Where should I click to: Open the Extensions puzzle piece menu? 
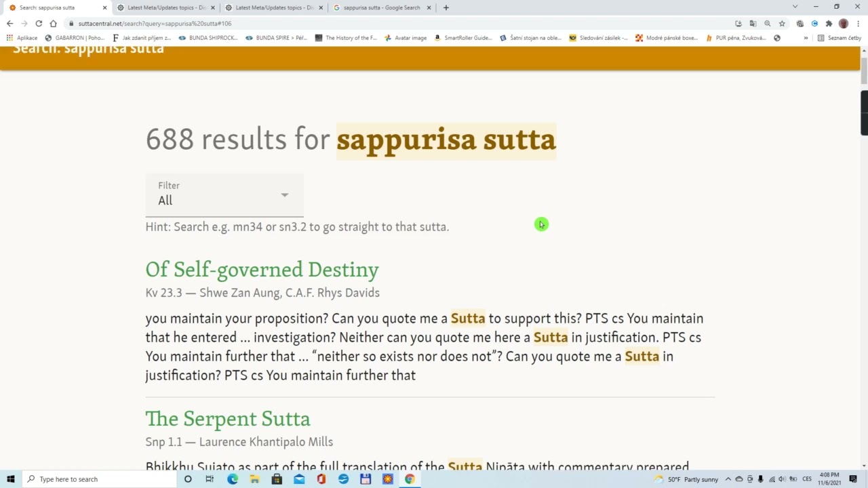[x=829, y=24]
